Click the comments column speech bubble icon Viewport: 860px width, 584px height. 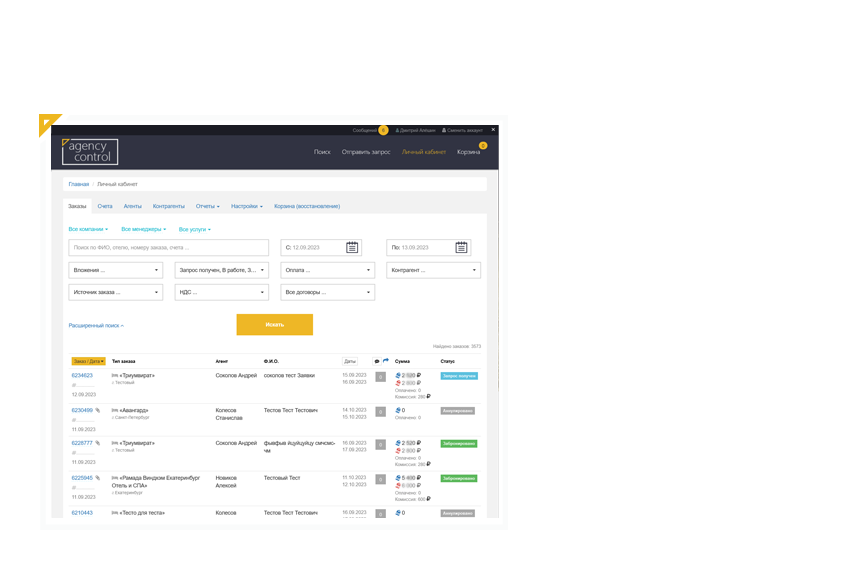click(x=377, y=361)
